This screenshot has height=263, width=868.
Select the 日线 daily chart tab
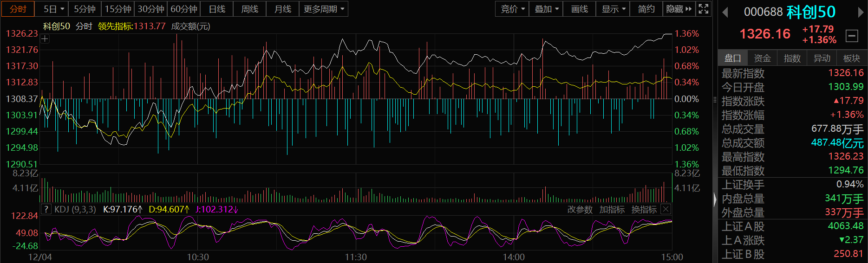coord(217,9)
